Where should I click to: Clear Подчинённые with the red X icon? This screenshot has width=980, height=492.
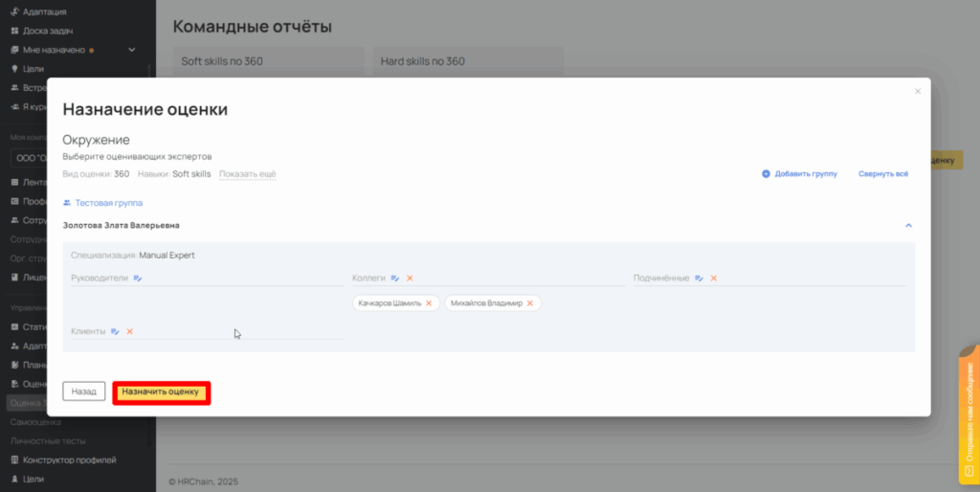[x=714, y=279]
